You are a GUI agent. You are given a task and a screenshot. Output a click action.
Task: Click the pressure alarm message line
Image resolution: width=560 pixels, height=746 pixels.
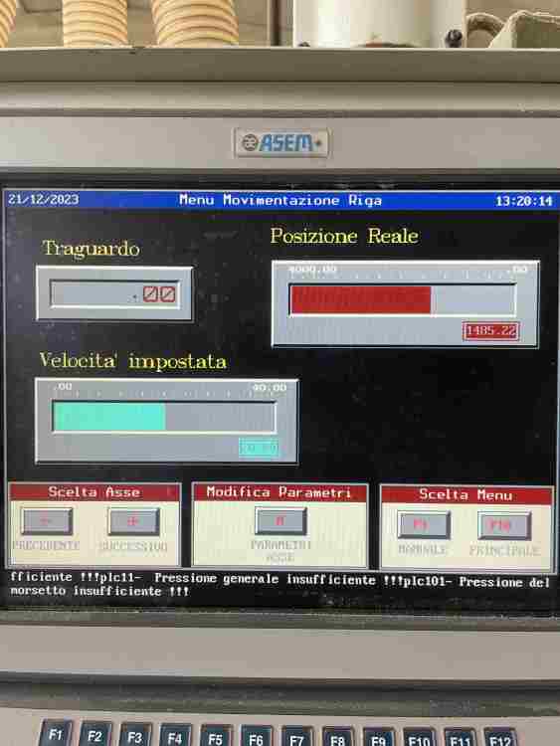coord(280,585)
